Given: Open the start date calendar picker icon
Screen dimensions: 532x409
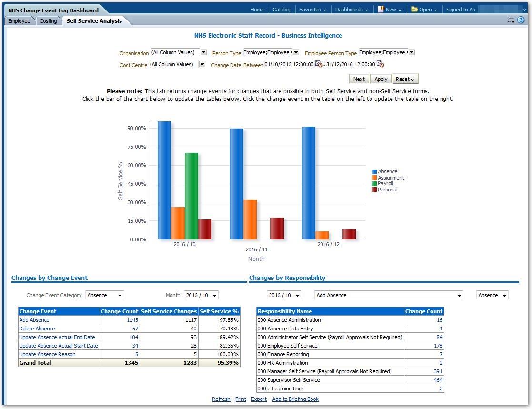Looking at the screenshot, I should (x=319, y=64).
